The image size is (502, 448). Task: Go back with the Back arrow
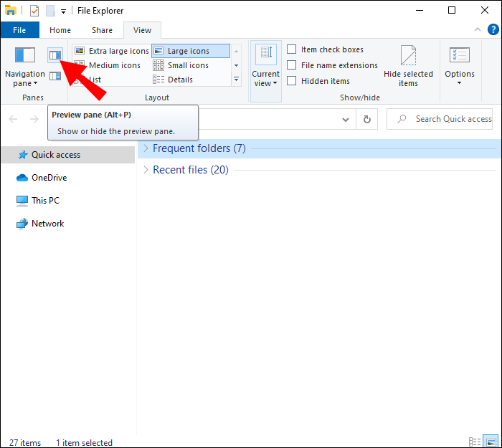pos(13,120)
